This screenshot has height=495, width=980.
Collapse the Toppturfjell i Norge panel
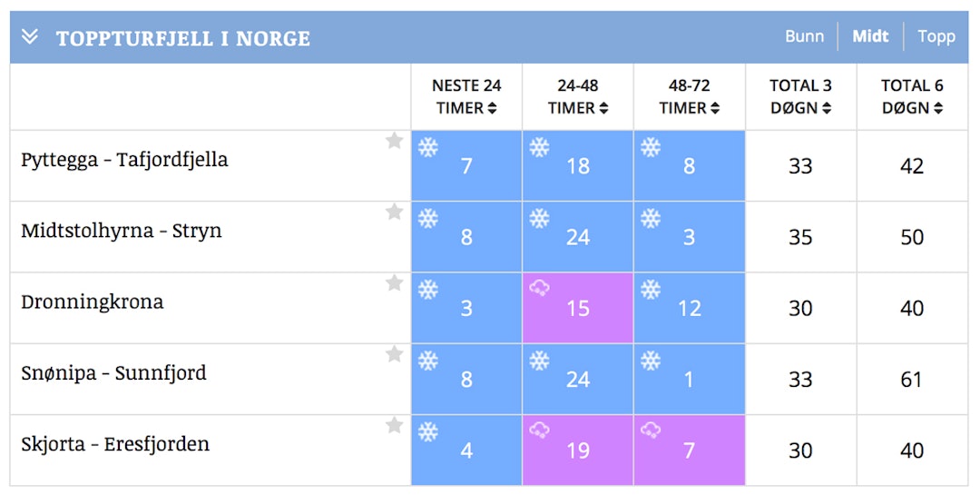(30, 37)
